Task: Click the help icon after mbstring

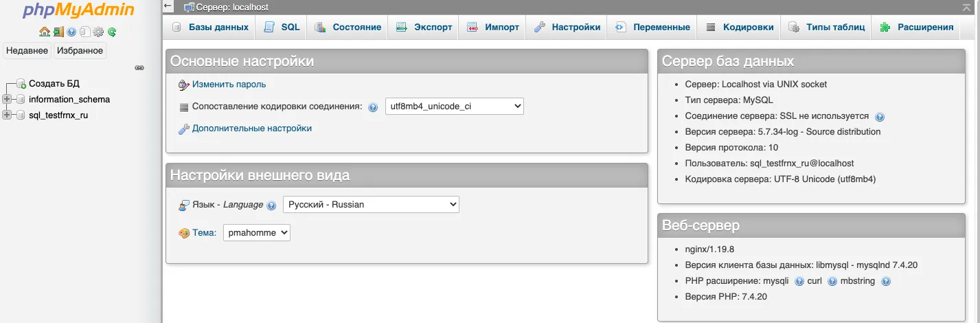Action: (886, 281)
